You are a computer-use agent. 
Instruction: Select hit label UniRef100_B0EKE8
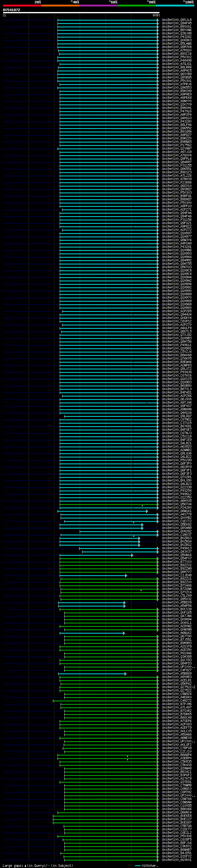point(176,816)
